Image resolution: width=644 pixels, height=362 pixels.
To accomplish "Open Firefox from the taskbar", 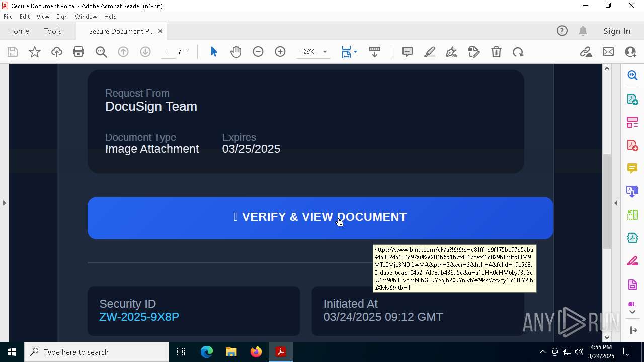I will point(256,352).
